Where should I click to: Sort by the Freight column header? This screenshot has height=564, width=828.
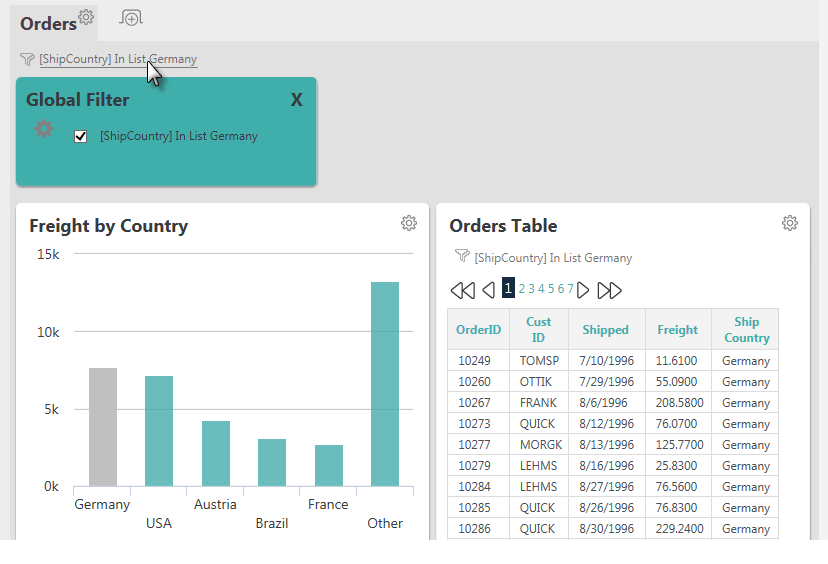[x=678, y=330]
